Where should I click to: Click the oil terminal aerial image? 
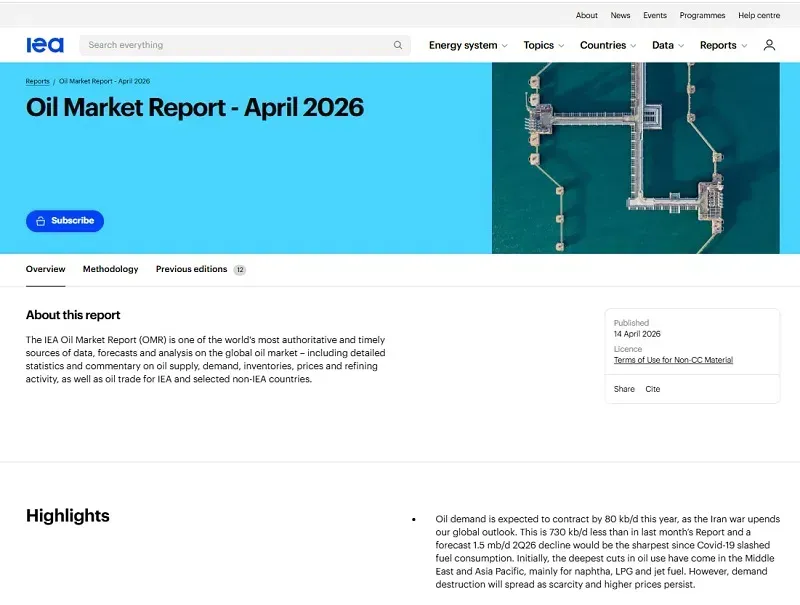[x=635, y=158]
